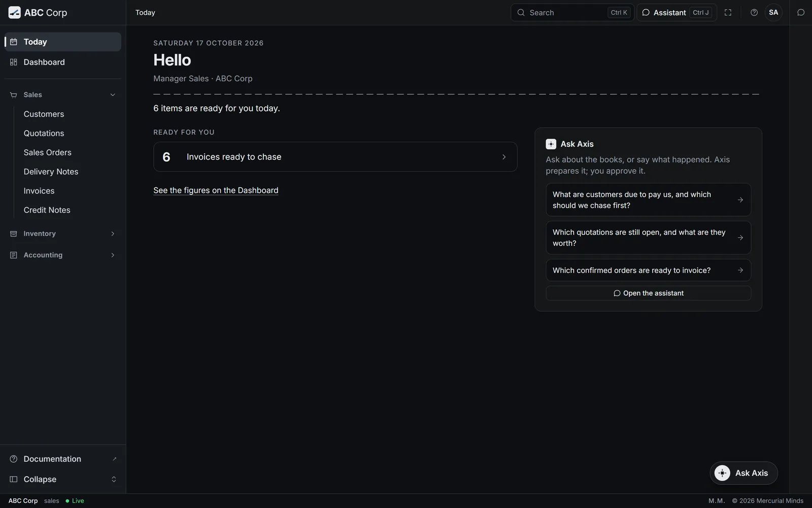Screen dimensions: 812x508
Task: Click the Sales cart icon
Action: [x=14, y=95]
